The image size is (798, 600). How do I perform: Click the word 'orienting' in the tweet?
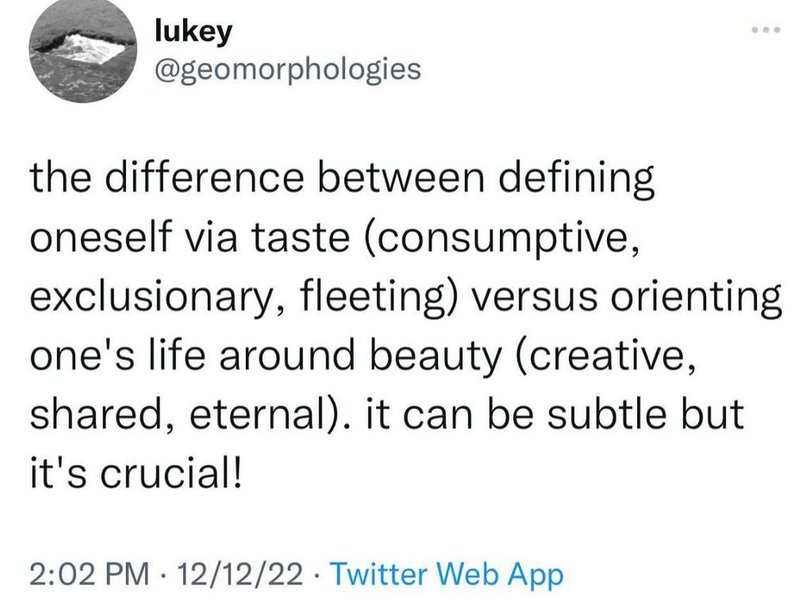696,297
